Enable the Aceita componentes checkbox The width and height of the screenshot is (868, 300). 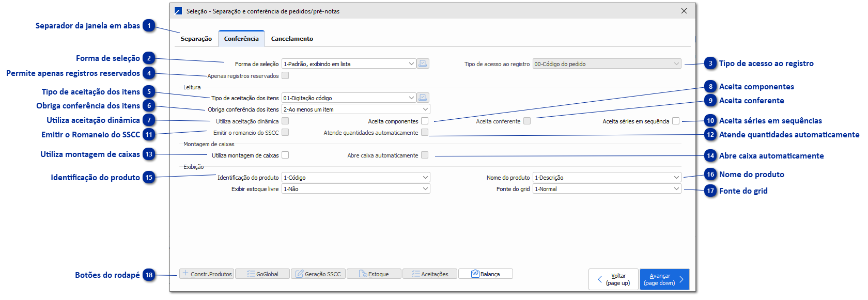[425, 121]
